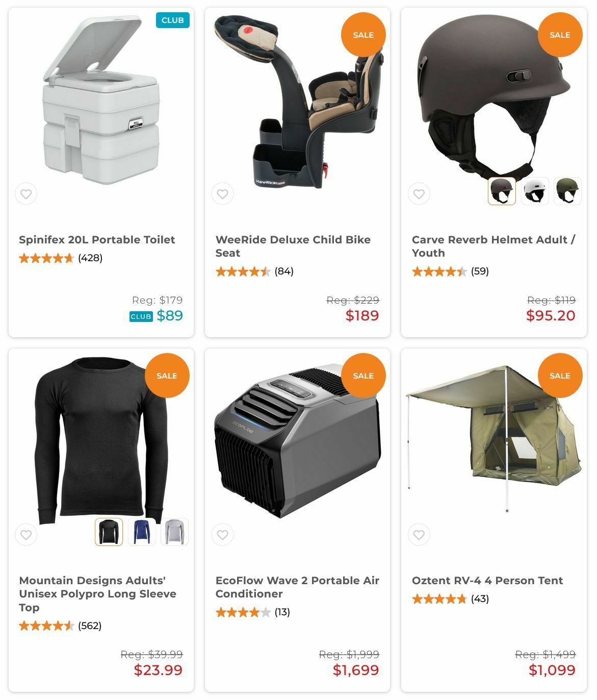
Task: Select the white Carve Reverb helmet colour
Action: coord(535,191)
